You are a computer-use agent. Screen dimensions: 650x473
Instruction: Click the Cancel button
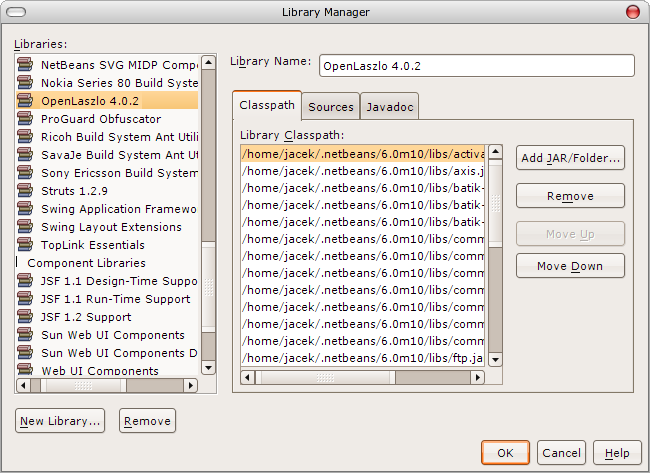(561, 453)
